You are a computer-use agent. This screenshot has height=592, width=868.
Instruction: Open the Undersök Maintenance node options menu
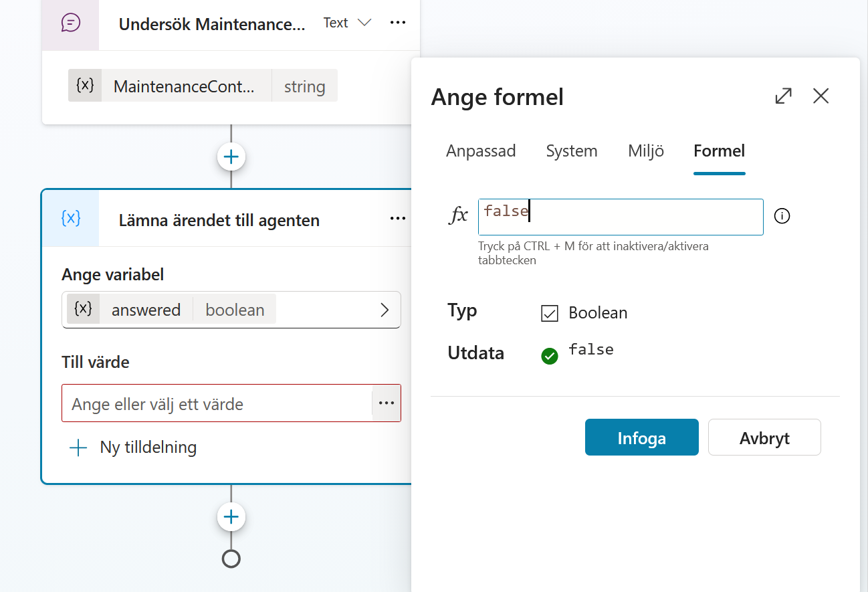click(x=398, y=23)
